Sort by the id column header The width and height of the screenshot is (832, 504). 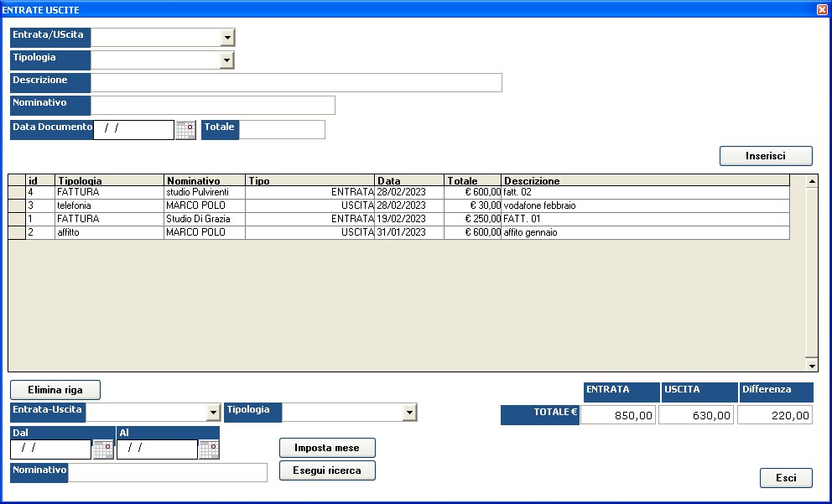click(x=39, y=180)
